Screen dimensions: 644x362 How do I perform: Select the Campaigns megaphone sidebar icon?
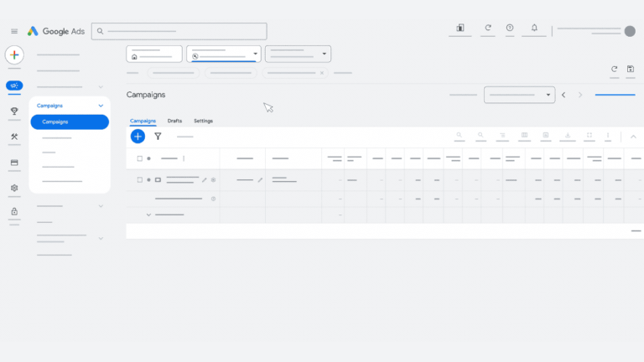click(x=14, y=85)
